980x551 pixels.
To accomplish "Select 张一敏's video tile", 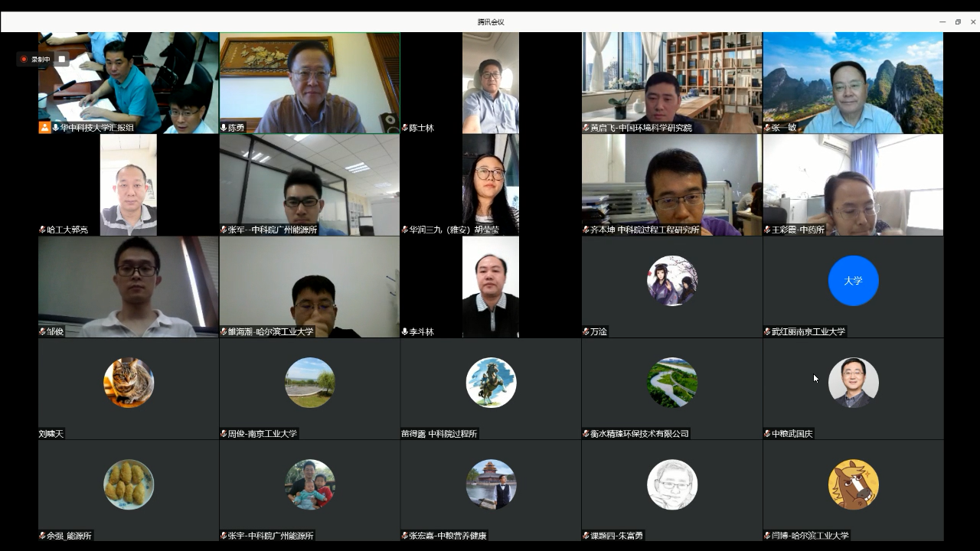I will coord(853,83).
